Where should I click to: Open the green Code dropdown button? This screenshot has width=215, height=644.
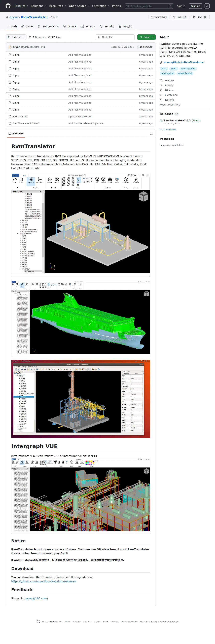click(146, 37)
